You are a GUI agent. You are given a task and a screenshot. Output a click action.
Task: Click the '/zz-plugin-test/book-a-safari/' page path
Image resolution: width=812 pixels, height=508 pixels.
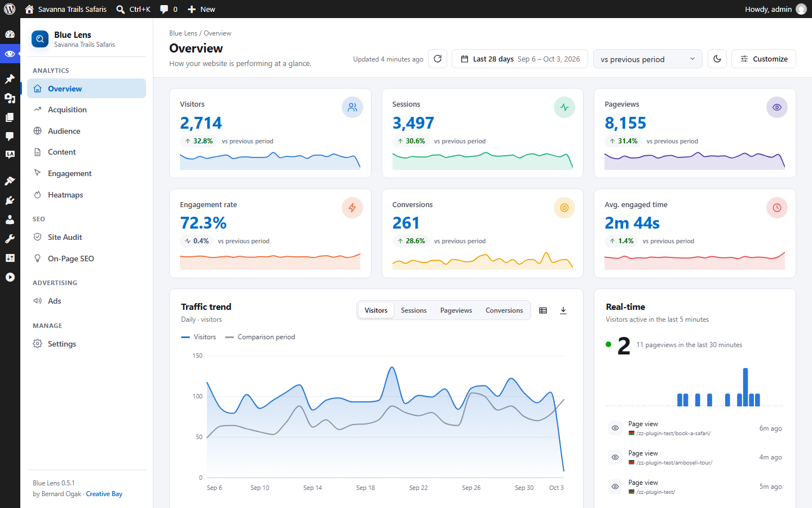[673, 433]
